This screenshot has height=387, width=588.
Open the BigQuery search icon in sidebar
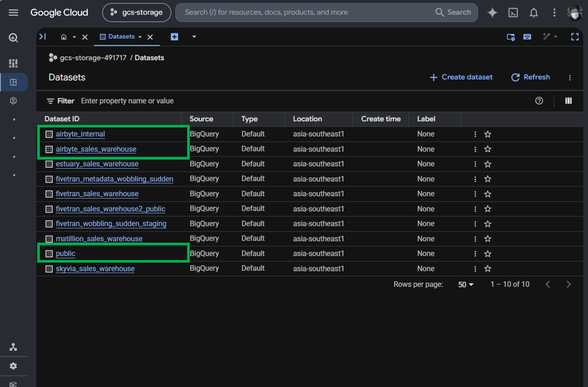[x=13, y=37]
